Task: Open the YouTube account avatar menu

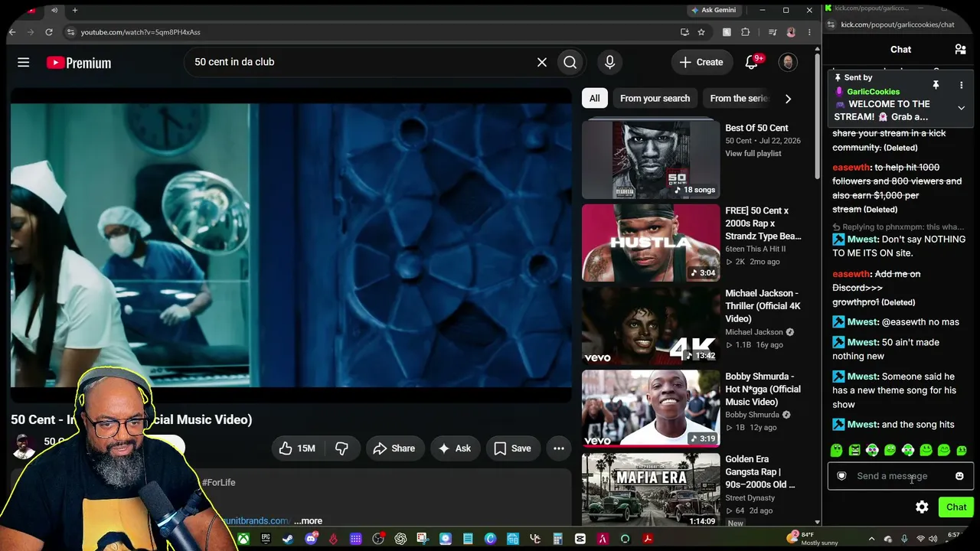Action: pyautogui.click(x=788, y=62)
